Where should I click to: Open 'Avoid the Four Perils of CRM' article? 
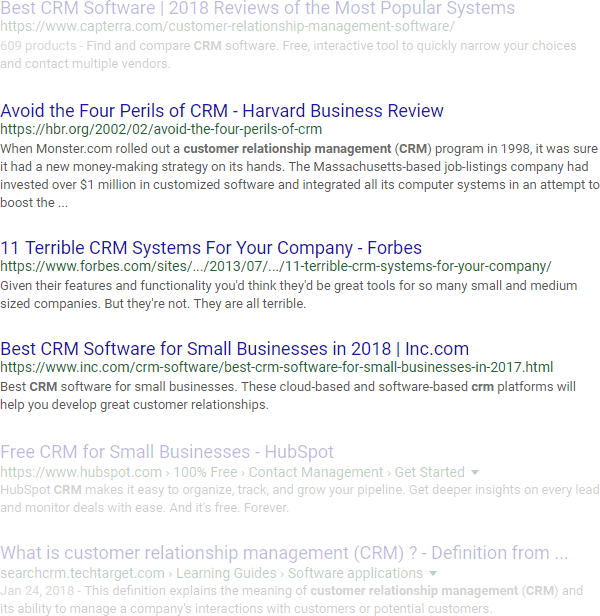[x=222, y=111]
